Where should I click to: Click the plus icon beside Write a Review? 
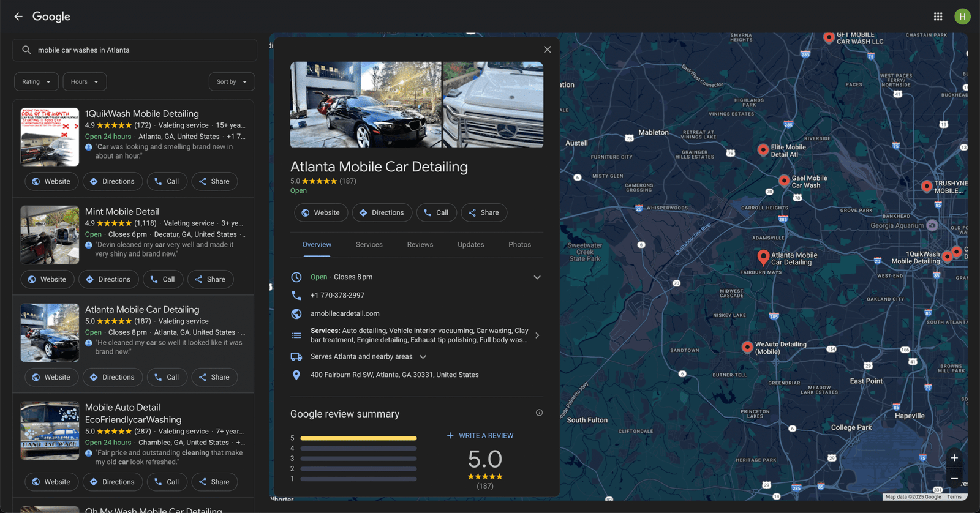(x=450, y=435)
